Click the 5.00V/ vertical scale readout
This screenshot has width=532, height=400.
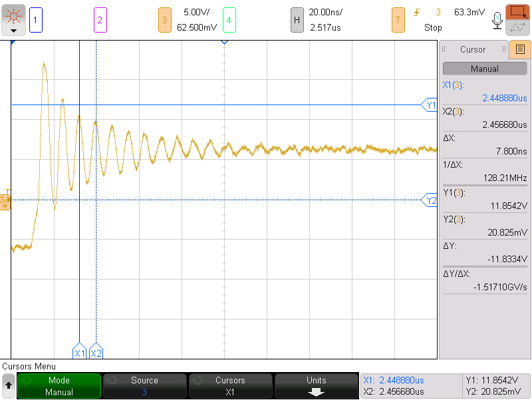[196, 12]
